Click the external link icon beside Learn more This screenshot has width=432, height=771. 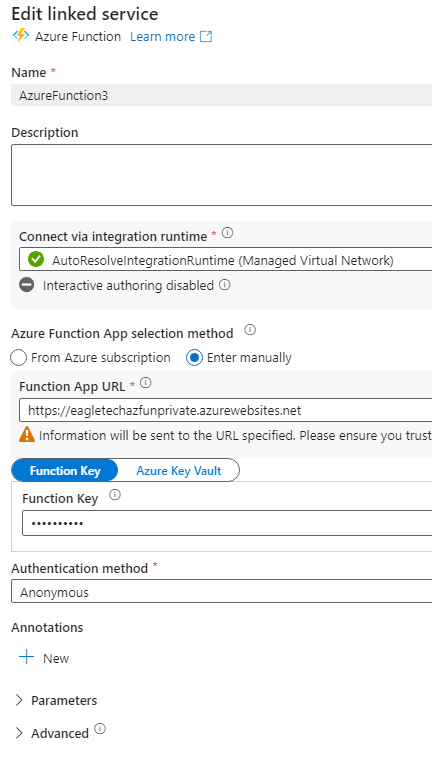click(x=206, y=37)
